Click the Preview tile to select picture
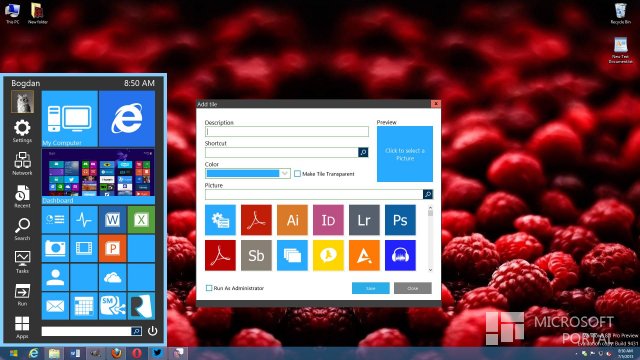 pyautogui.click(x=405, y=154)
